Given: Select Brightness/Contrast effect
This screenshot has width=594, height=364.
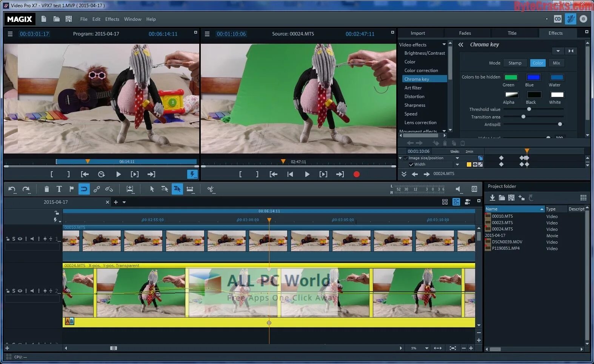Looking at the screenshot, I should 425,53.
